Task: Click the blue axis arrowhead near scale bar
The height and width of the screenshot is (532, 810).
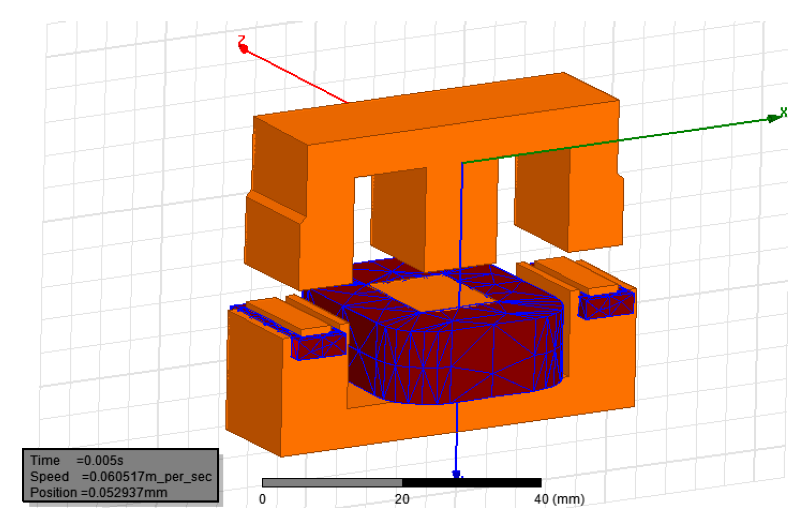Action: click(456, 474)
